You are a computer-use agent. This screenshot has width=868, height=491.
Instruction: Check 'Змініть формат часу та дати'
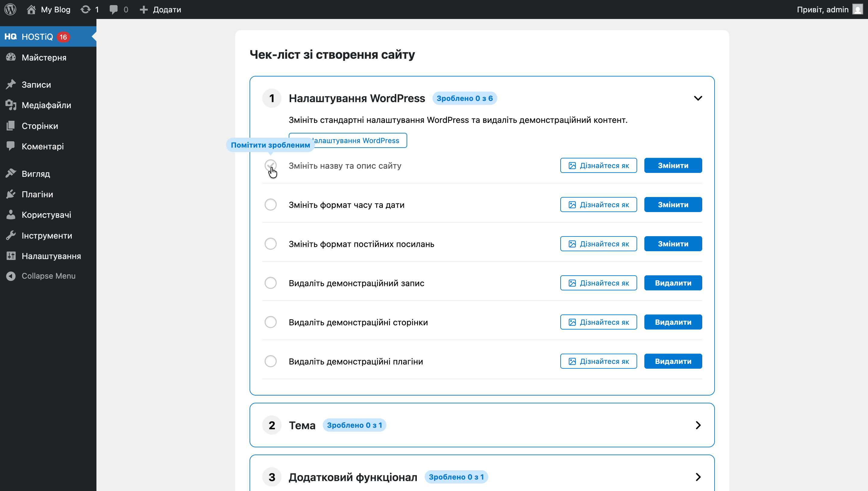pyautogui.click(x=271, y=204)
